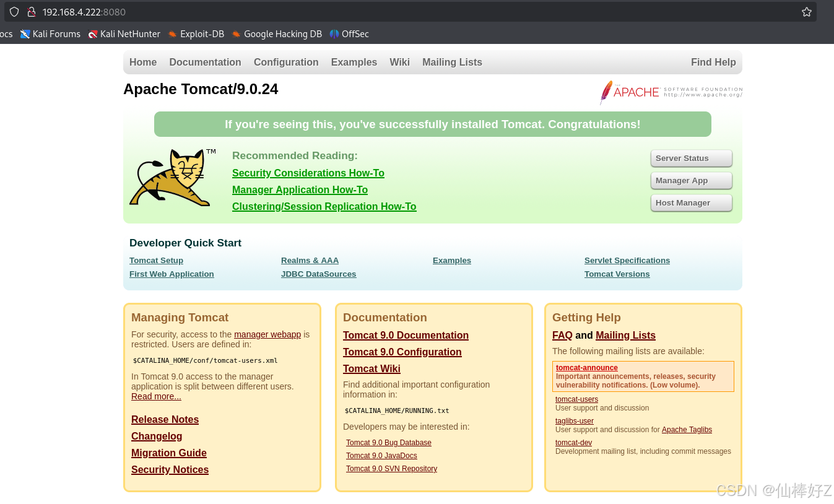Open the Tomcat Wiki link
This screenshot has height=504, width=834.
click(x=371, y=369)
